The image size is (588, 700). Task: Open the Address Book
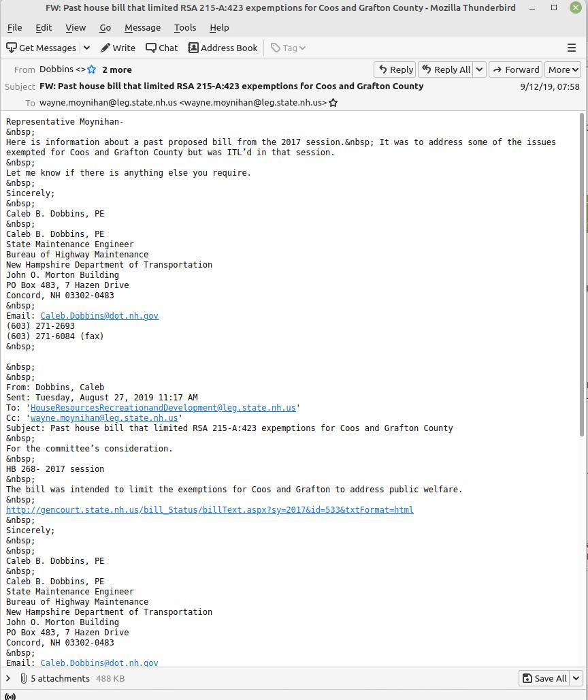coord(223,48)
